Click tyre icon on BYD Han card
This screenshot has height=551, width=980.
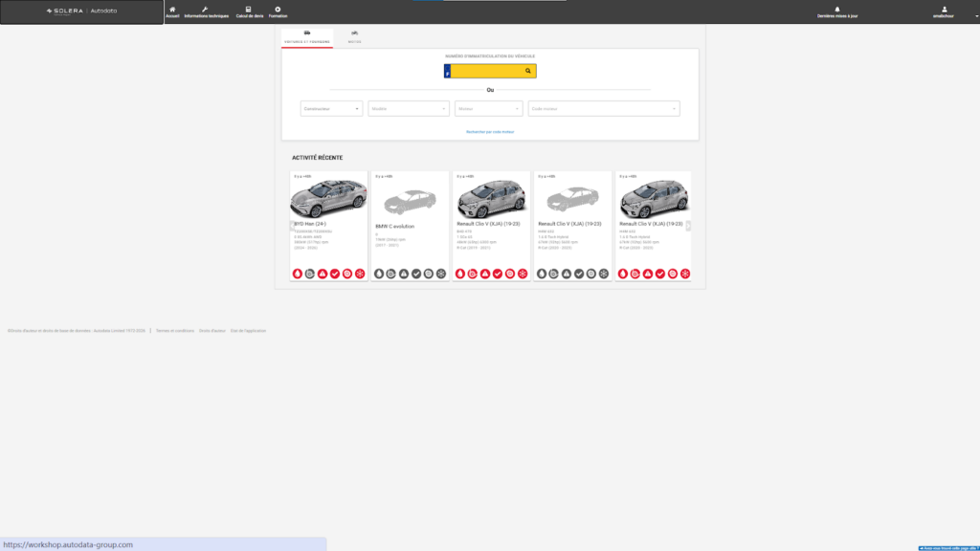point(347,274)
